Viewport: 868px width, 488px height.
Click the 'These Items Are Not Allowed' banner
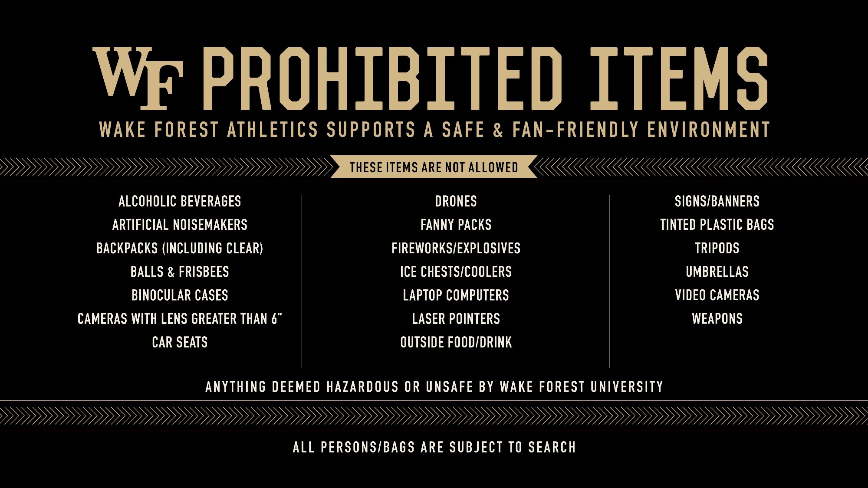(434, 167)
